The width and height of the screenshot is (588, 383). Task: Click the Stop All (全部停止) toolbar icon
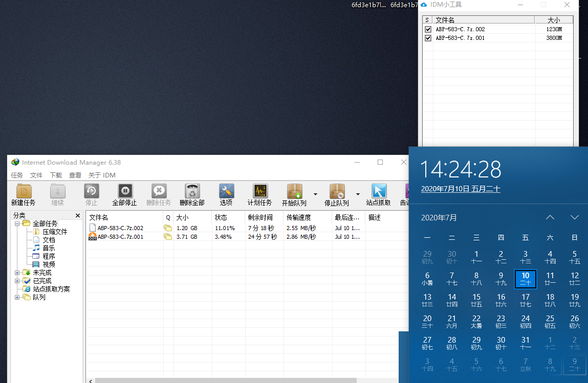[x=125, y=191]
